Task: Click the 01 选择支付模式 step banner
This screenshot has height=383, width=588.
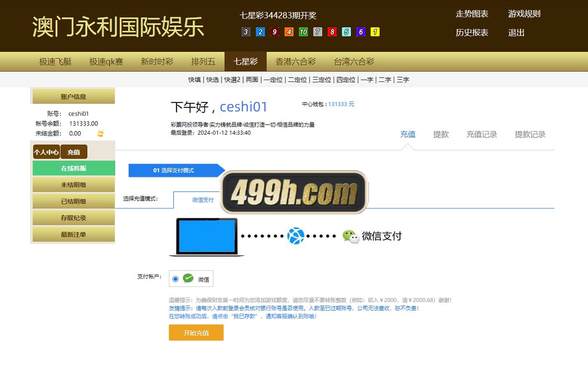Action: [x=177, y=171]
